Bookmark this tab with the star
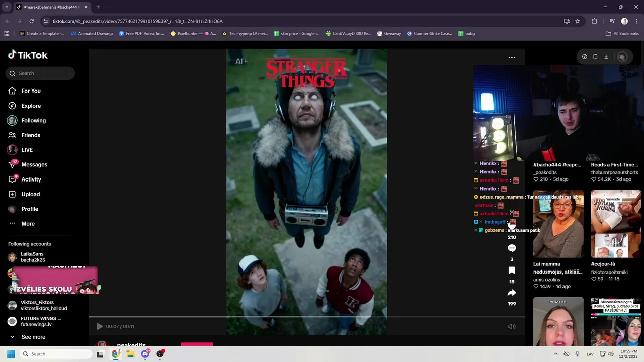644x362 pixels. pyautogui.click(x=578, y=21)
